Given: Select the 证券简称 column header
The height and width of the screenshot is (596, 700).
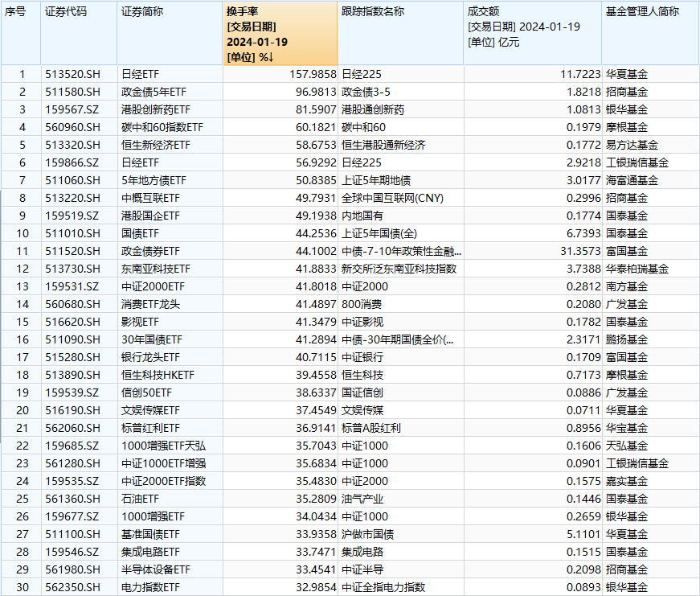Looking at the screenshot, I should pos(141,12).
